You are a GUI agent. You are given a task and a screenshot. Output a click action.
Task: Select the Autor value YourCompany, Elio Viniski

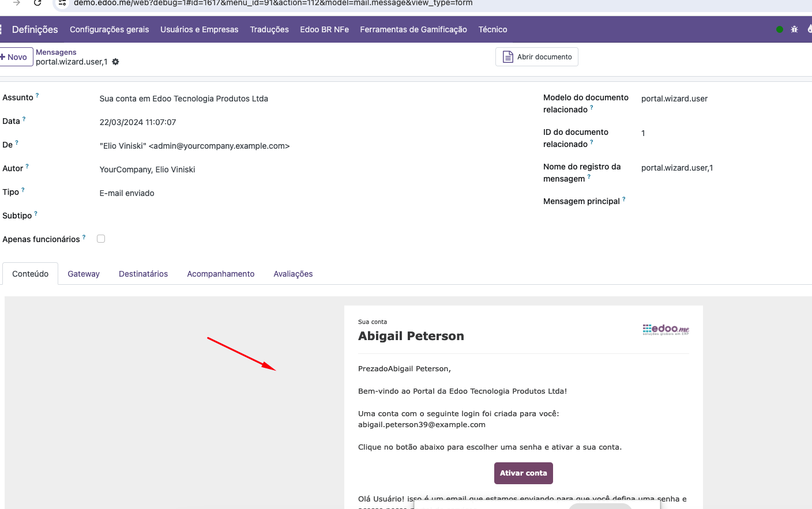[x=147, y=169]
